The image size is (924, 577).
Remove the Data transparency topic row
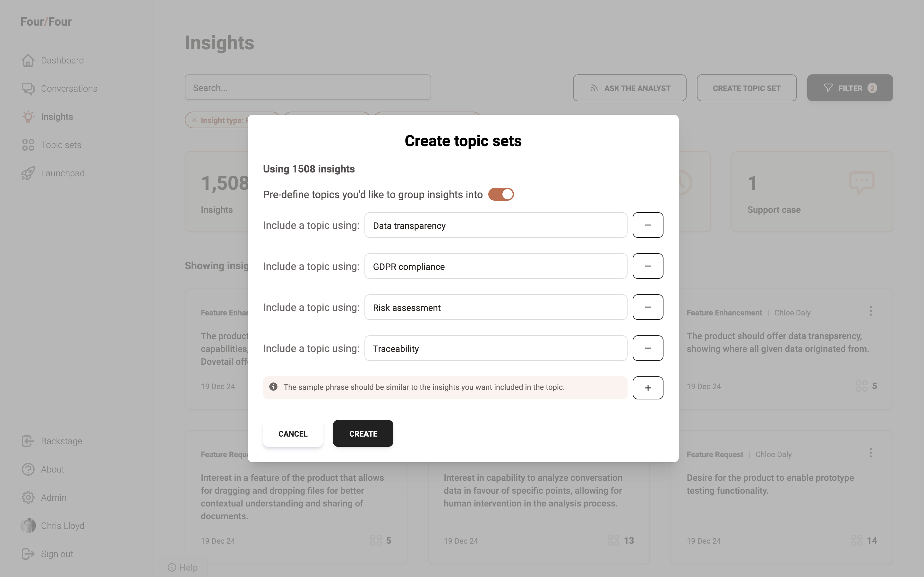647,225
